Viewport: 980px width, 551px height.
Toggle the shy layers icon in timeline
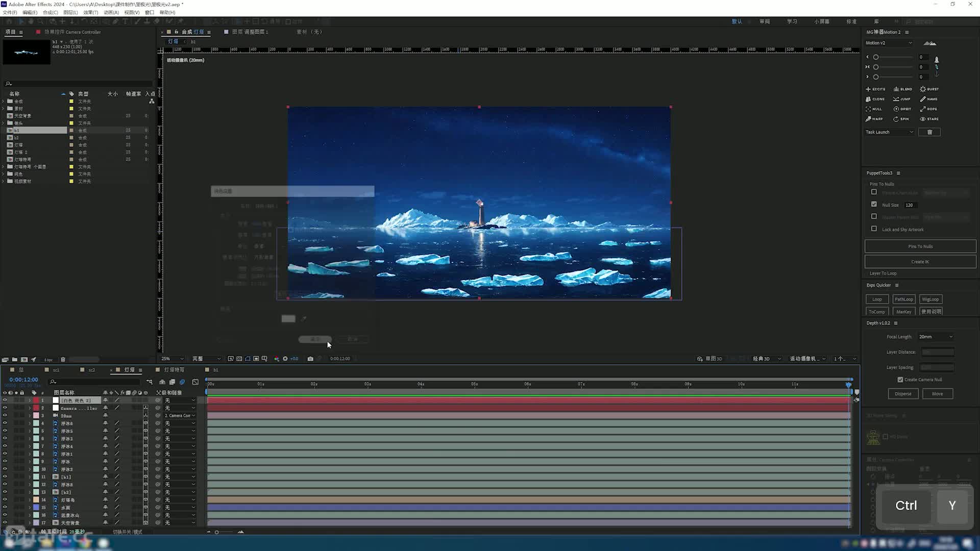[x=162, y=382]
